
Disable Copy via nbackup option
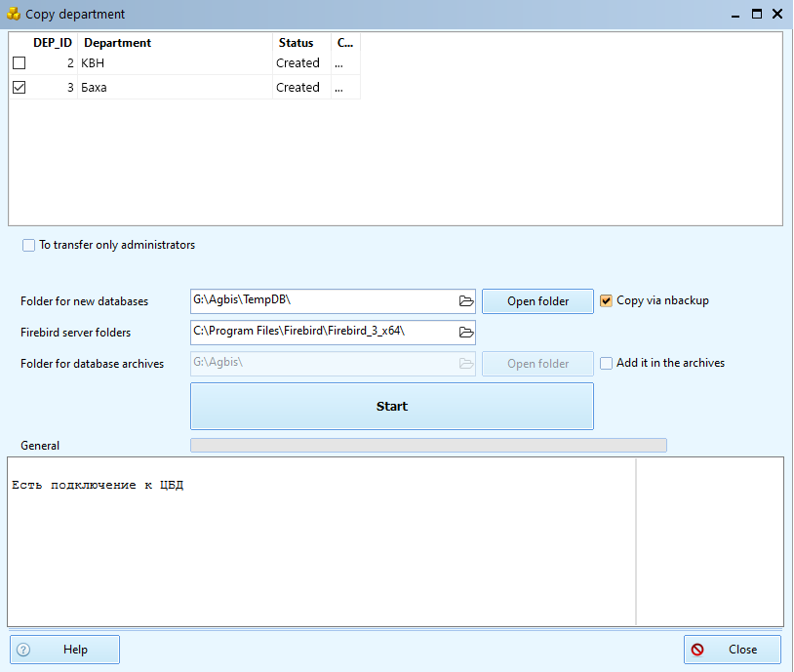click(x=606, y=300)
